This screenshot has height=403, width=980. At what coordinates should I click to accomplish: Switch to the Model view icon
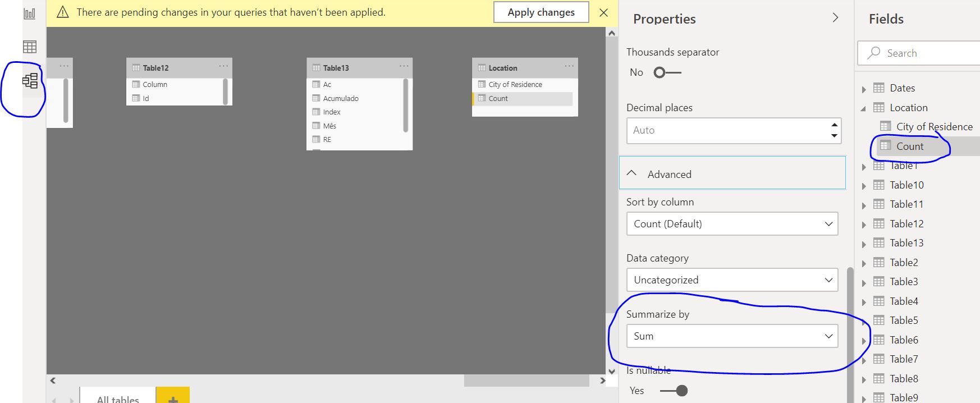[x=30, y=81]
